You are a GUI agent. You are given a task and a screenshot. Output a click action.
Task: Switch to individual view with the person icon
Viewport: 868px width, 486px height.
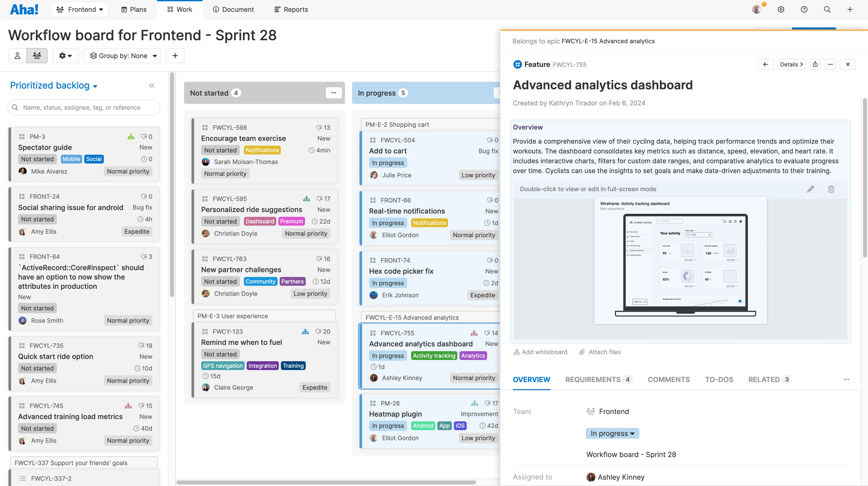17,56
